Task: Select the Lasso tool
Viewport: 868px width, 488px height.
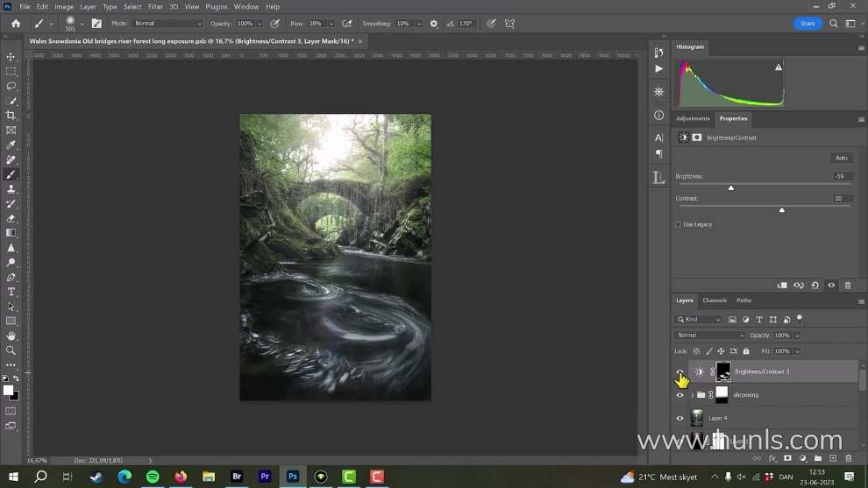Action: [11, 86]
